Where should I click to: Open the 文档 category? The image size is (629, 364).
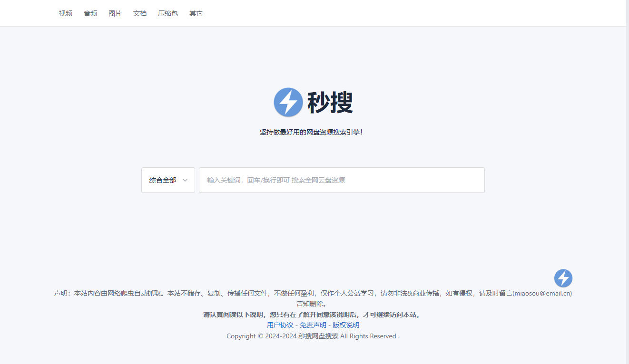point(140,13)
